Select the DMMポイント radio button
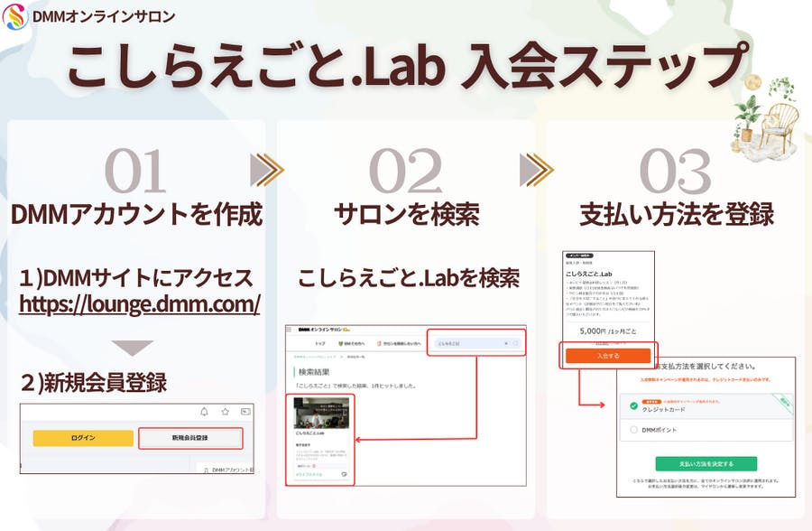 (x=634, y=431)
